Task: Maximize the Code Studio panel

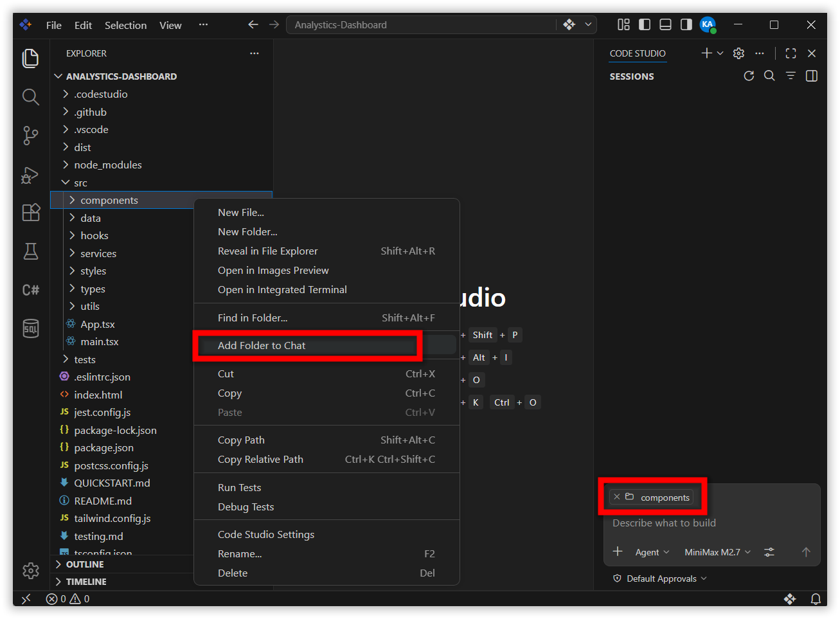Action: (x=791, y=53)
